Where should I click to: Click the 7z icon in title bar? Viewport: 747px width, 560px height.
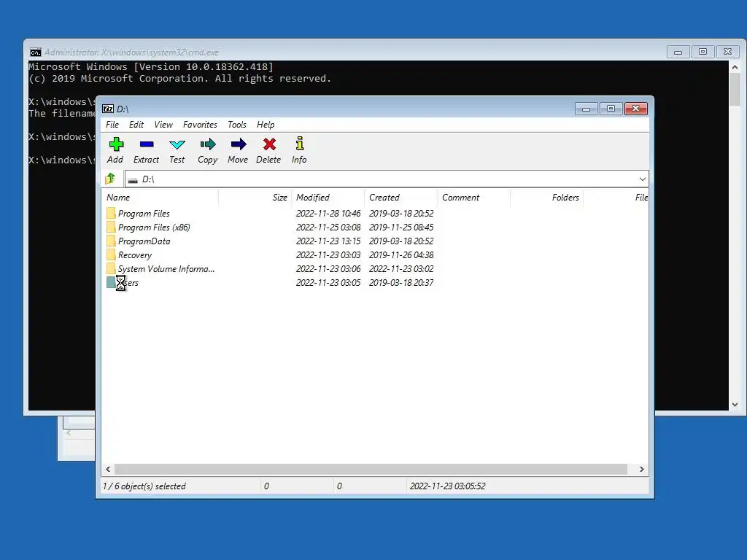(108, 109)
